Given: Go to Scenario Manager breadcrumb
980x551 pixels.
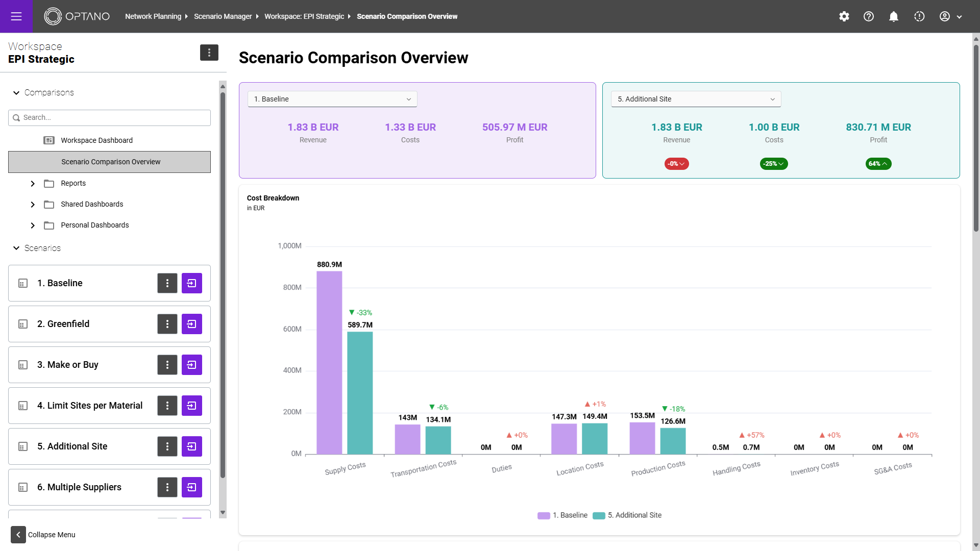Looking at the screenshot, I should click(x=223, y=16).
